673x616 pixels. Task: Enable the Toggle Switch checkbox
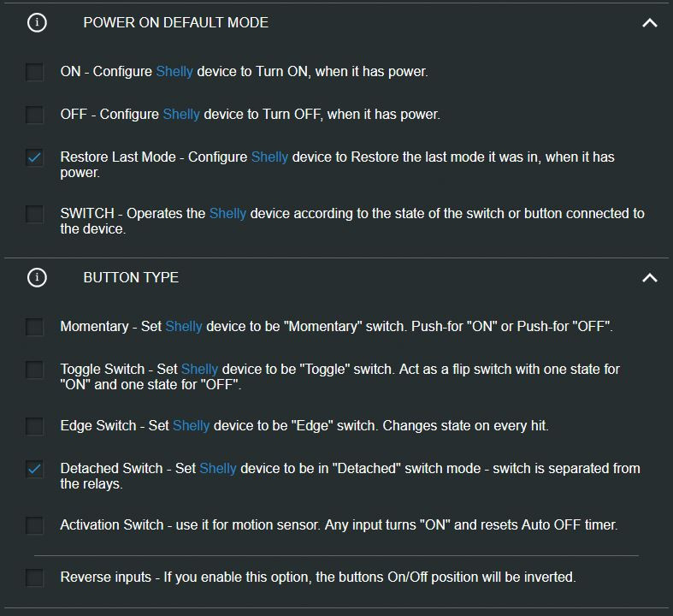click(x=34, y=370)
